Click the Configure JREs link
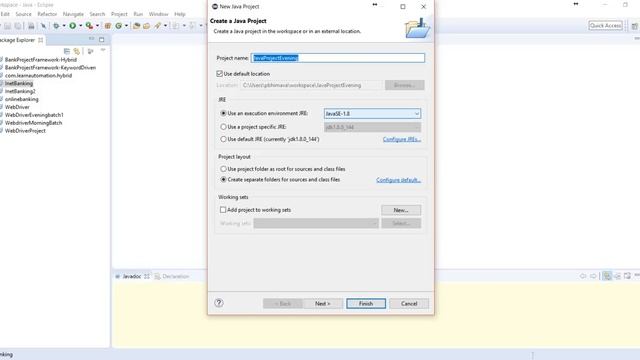This screenshot has height=360, width=640. (x=402, y=139)
